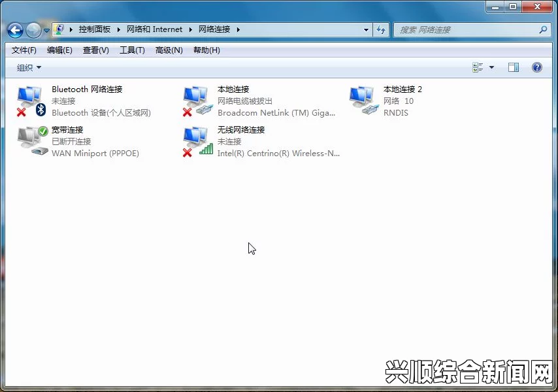Image resolution: width=558 pixels, height=392 pixels.
Task: Click the 无线网络连接 name label
Action: [x=241, y=130]
